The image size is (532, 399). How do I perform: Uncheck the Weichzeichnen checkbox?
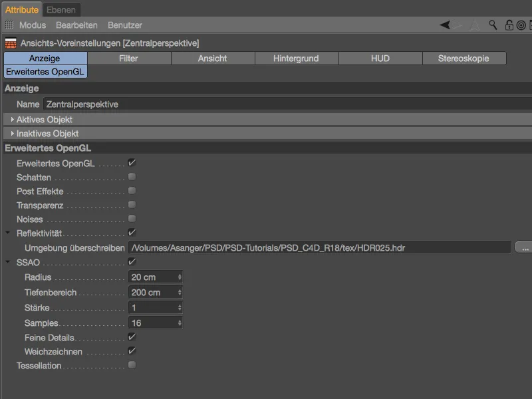(132, 351)
